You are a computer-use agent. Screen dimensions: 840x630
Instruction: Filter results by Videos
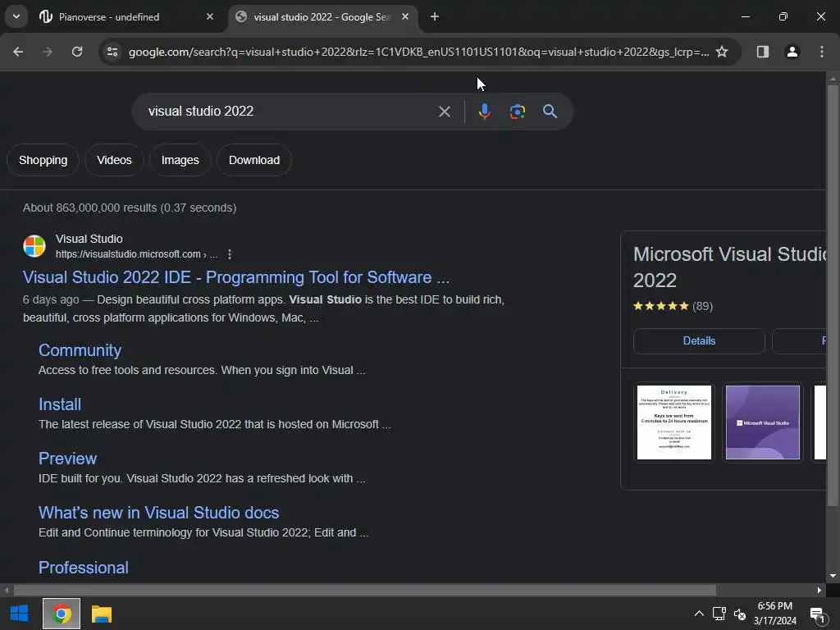click(114, 160)
